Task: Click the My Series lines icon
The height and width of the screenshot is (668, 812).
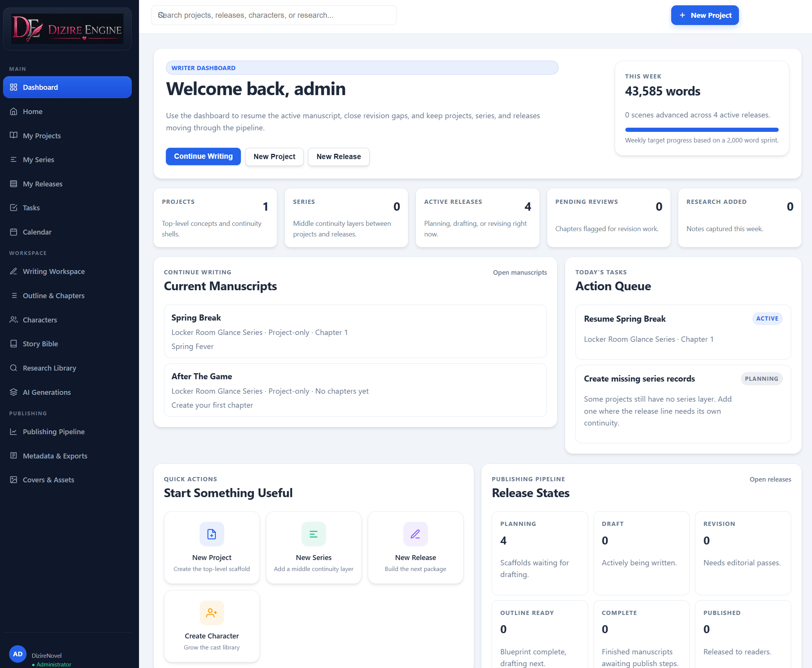Action: (14, 159)
